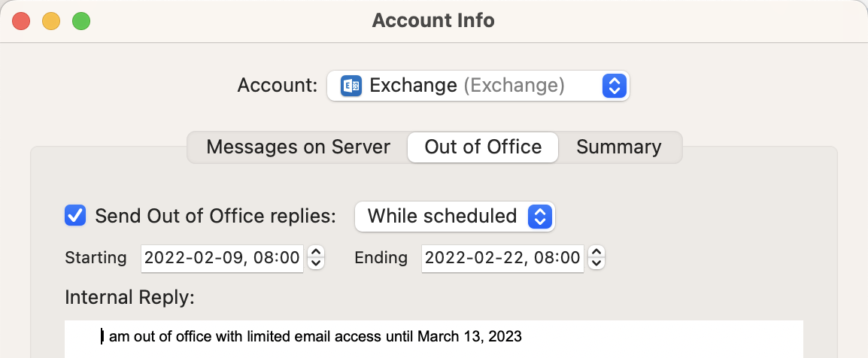The image size is (868, 358).
Task: Open the Summary tab
Action: click(x=618, y=147)
